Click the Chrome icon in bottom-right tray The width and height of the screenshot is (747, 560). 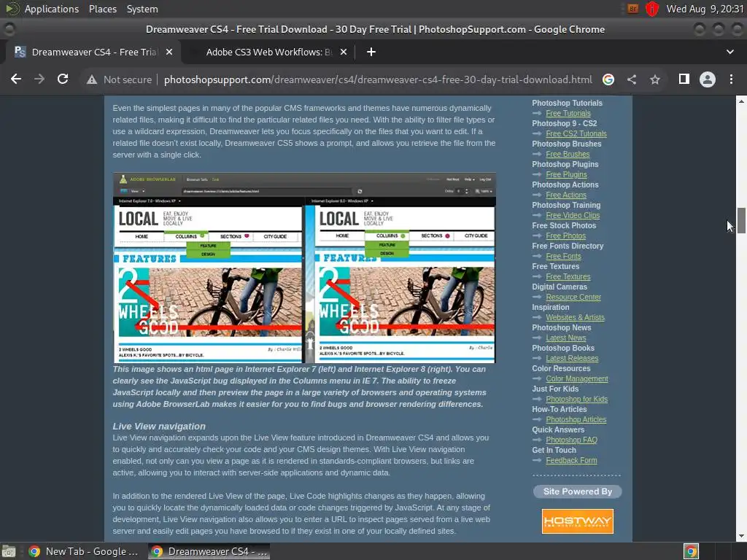(x=691, y=552)
